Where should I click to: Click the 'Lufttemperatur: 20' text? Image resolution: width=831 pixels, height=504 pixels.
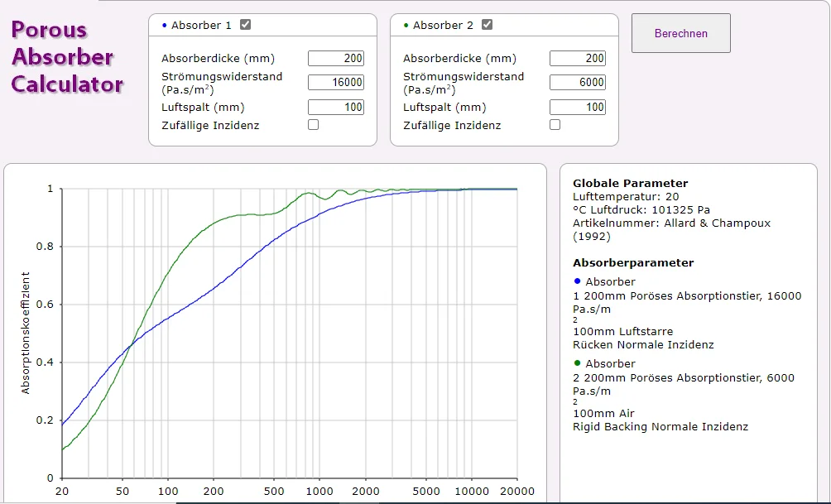tap(626, 197)
